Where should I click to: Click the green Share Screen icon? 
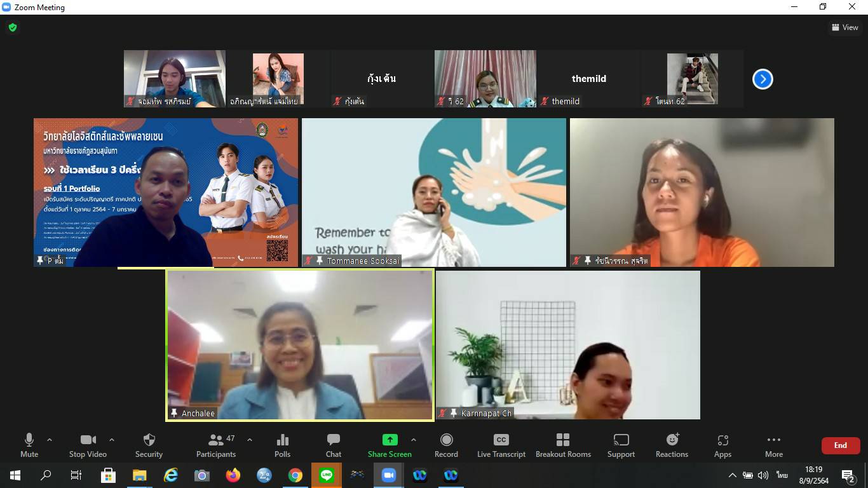[x=390, y=440]
